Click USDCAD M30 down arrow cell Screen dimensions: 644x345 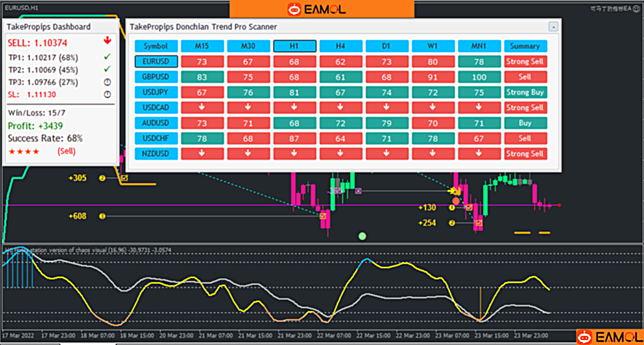pyautogui.click(x=248, y=108)
